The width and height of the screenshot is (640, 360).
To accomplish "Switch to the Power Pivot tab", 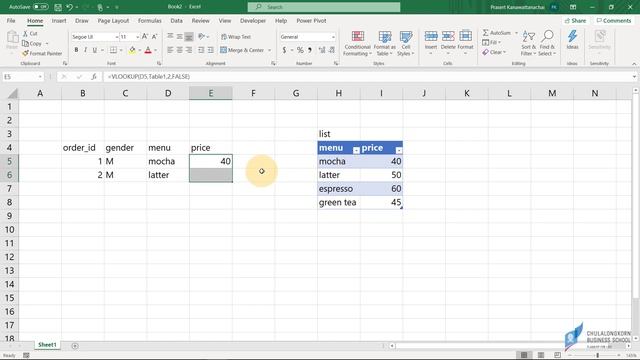I will (x=311, y=20).
